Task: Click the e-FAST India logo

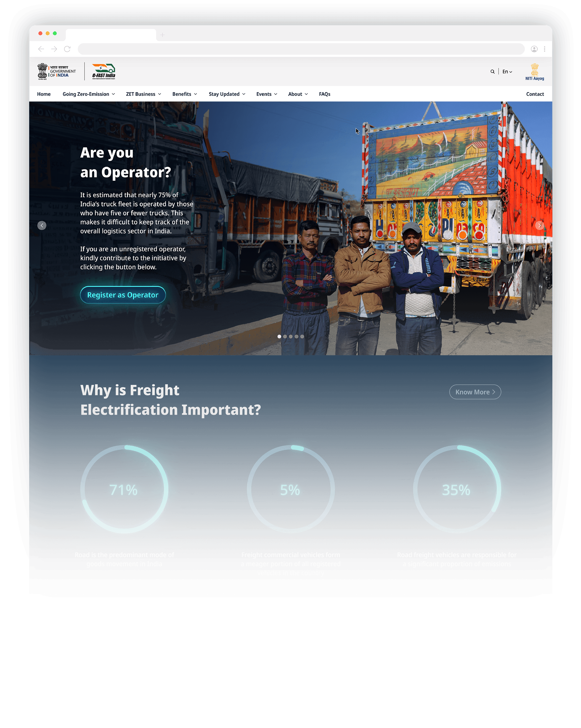Action: point(104,71)
